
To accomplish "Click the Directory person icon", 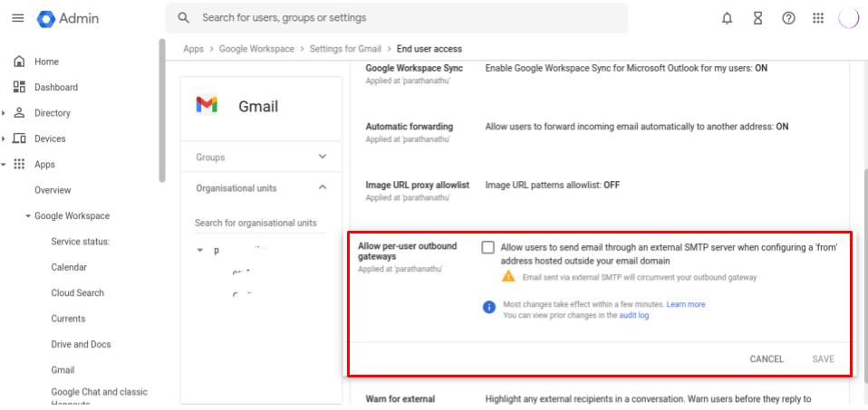I will tap(19, 113).
